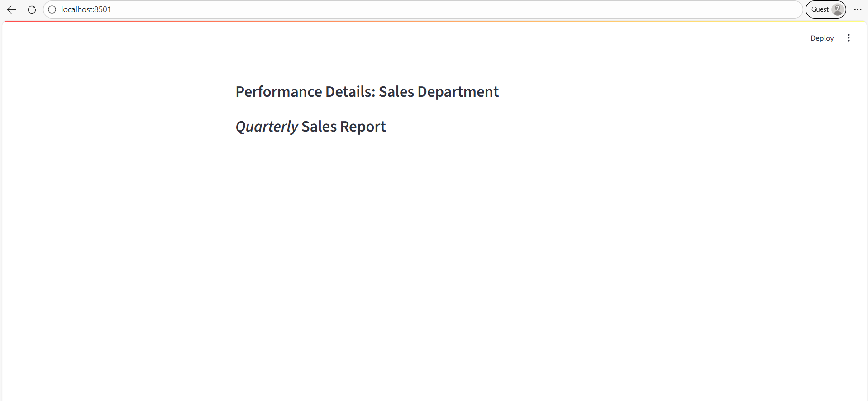Image resolution: width=868 pixels, height=401 pixels.
Task: View site information icon in address bar
Action: tap(52, 9)
